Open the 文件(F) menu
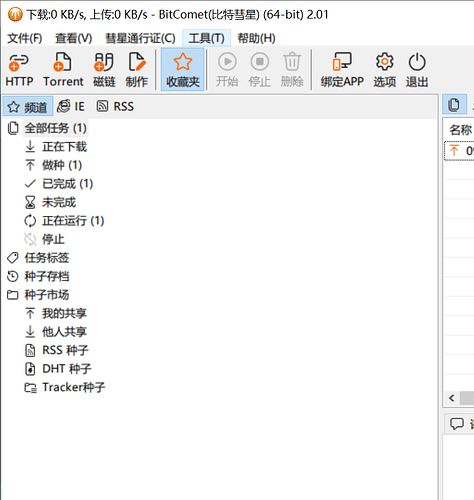The width and height of the screenshot is (474, 500). (25, 38)
